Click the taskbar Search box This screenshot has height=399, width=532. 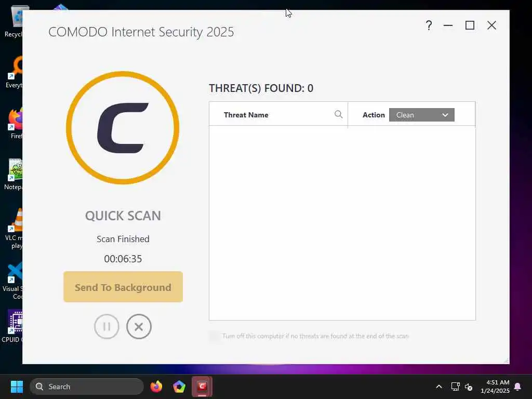(x=87, y=387)
